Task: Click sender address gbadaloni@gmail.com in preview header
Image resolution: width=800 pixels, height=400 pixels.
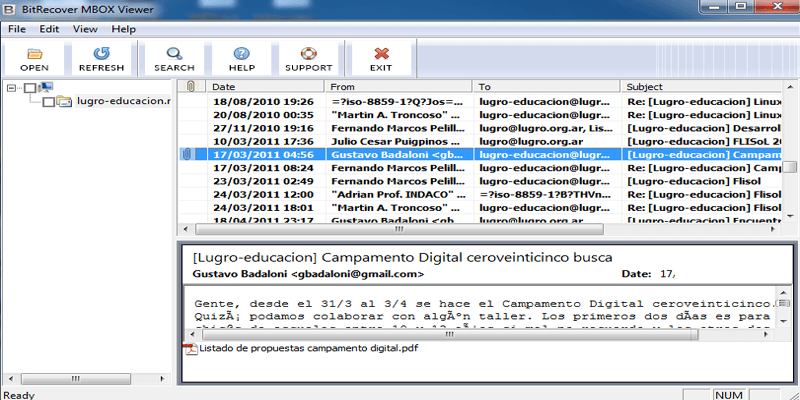Action: 357,274
